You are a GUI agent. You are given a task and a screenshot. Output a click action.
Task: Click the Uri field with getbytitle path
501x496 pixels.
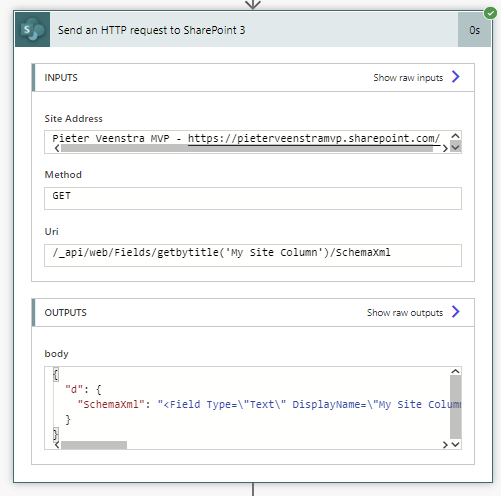pos(253,255)
